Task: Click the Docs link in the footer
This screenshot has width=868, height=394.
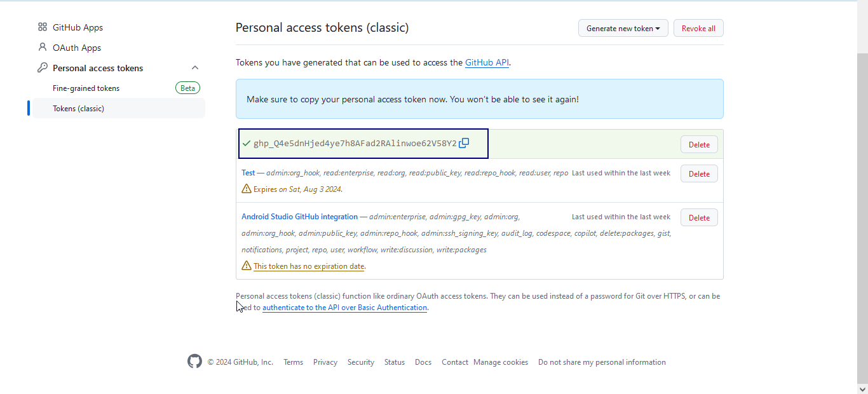Action: 423,362
